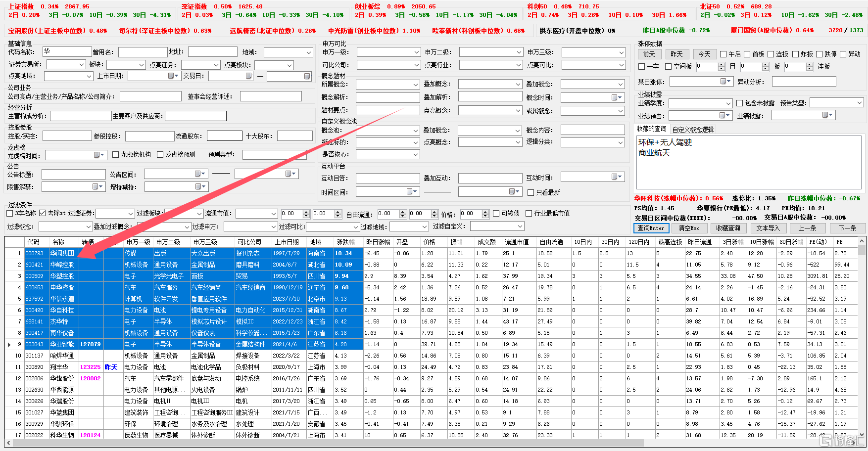Open the 业绩披露 calendar picker
This screenshot has height=451, width=868.
point(827,116)
